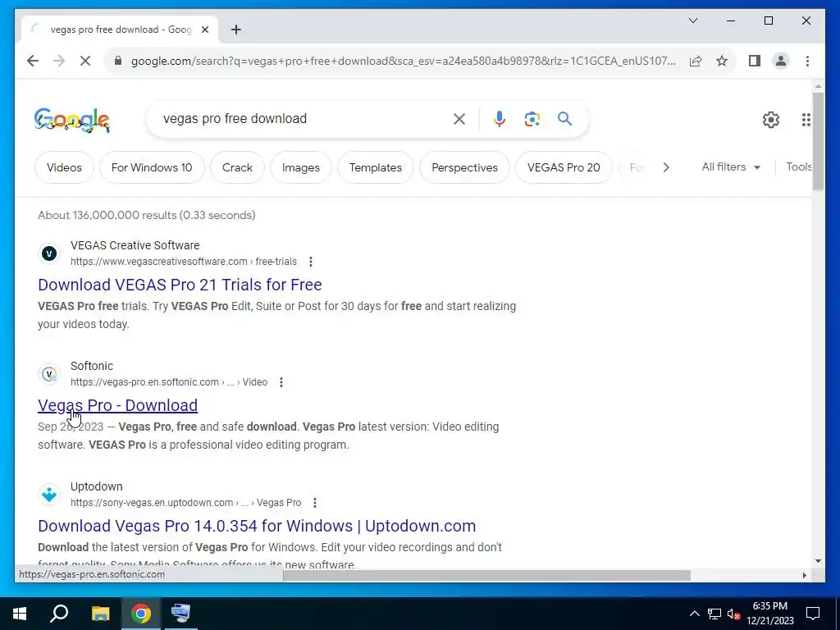Click the horizontal scrollbar thumb
Viewport: 840px width, 630px height.
486,575
